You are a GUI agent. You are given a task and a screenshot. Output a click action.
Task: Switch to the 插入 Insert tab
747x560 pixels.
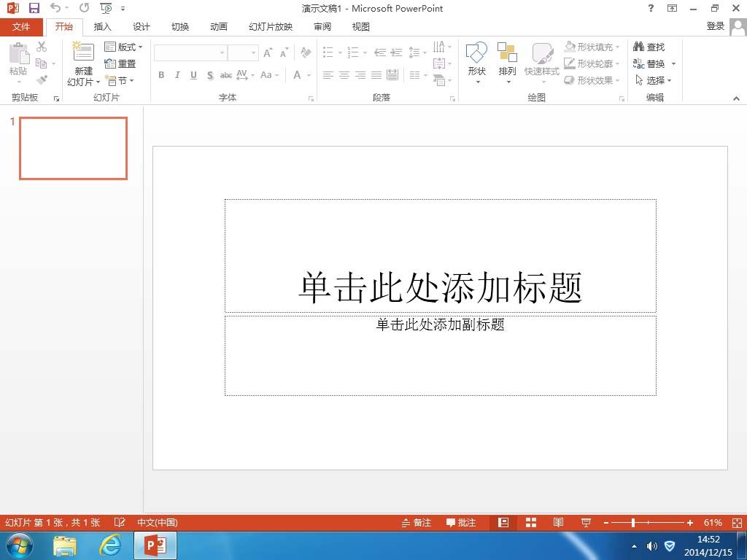[x=102, y=27]
